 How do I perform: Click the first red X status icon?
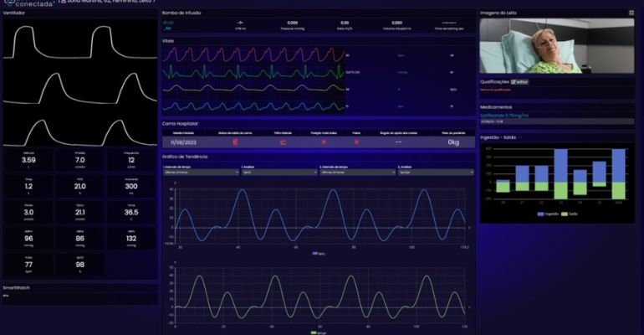(x=324, y=142)
